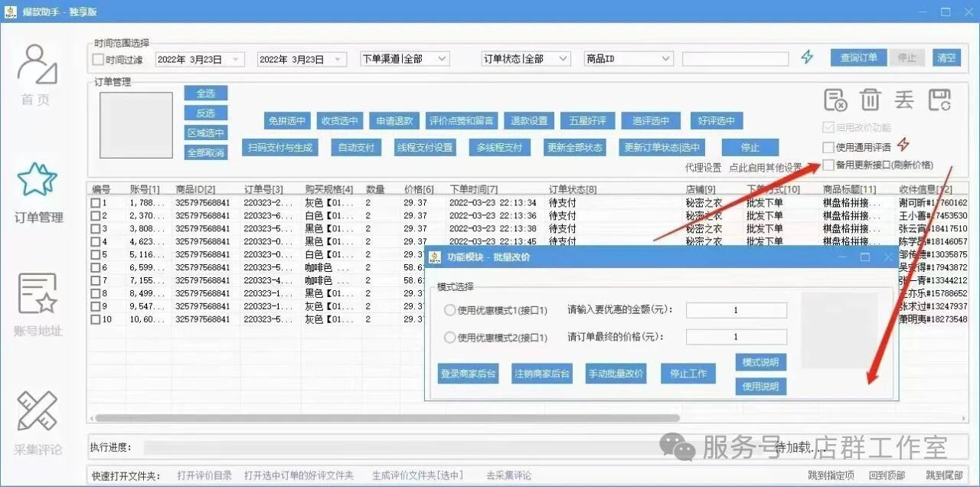Click the lightning bolt icon beside query buttons

coord(807,57)
